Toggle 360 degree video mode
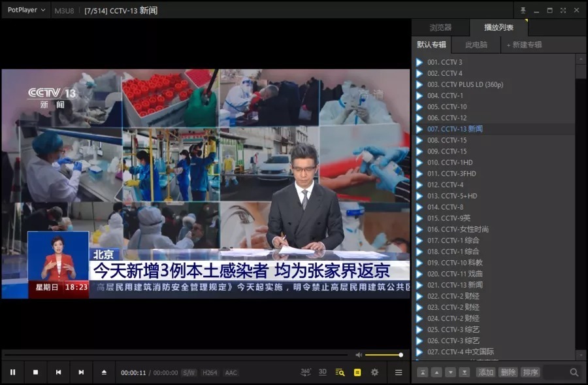Screen dimensions: 588x385 click(306, 372)
